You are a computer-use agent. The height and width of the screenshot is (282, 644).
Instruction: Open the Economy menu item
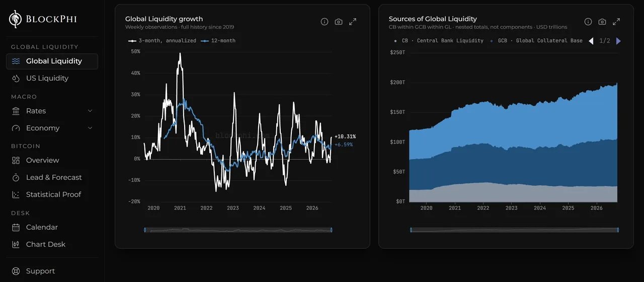tap(52, 128)
